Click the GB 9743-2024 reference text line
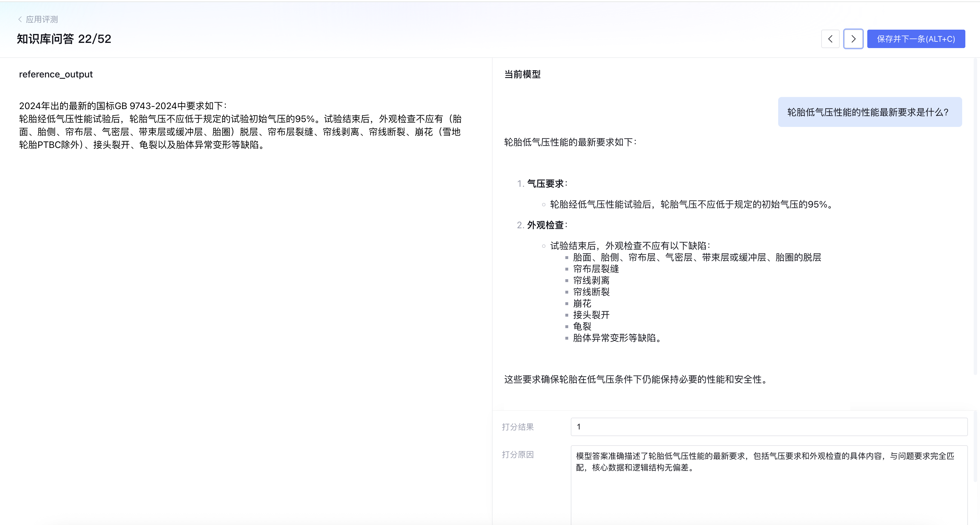The width and height of the screenshot is (980, 525). click(x=122, y=106)
